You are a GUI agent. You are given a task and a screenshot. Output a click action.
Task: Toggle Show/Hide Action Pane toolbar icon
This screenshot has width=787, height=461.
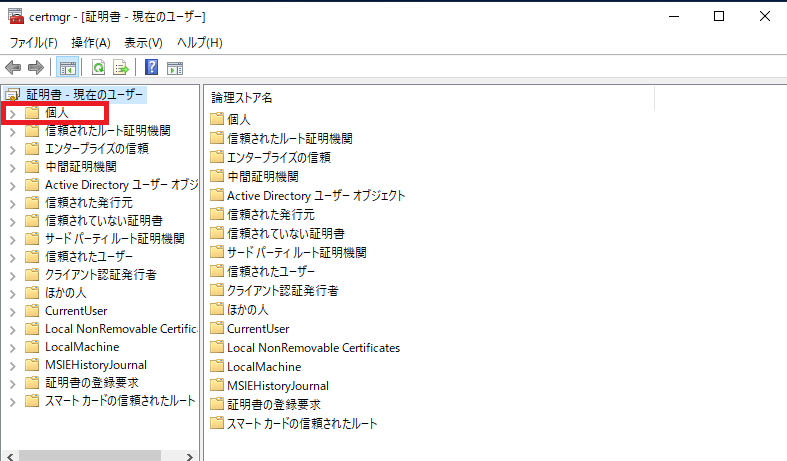(x=175, y=68)
